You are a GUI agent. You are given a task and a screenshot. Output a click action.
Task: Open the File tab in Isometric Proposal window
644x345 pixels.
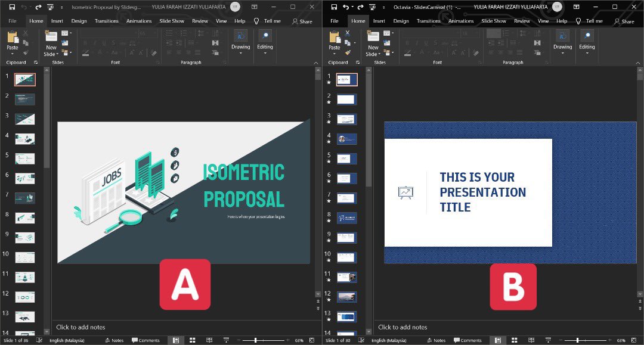(13, 21)
